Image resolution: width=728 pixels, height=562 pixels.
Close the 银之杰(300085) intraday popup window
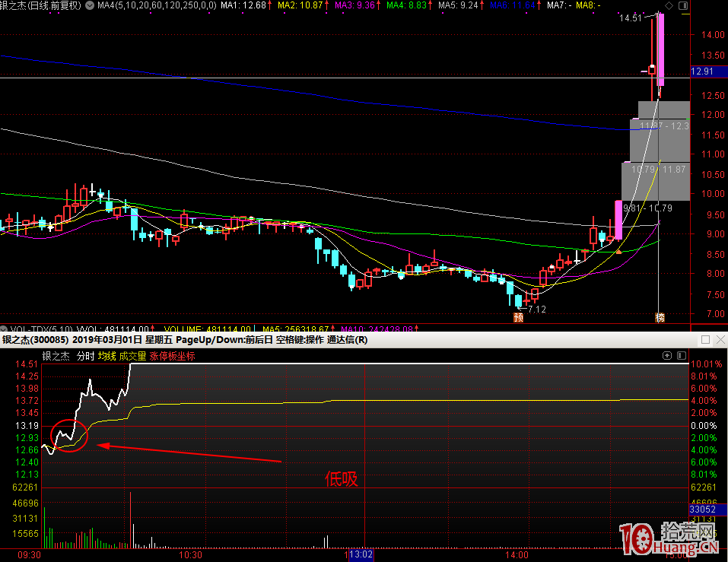point(720,340)
